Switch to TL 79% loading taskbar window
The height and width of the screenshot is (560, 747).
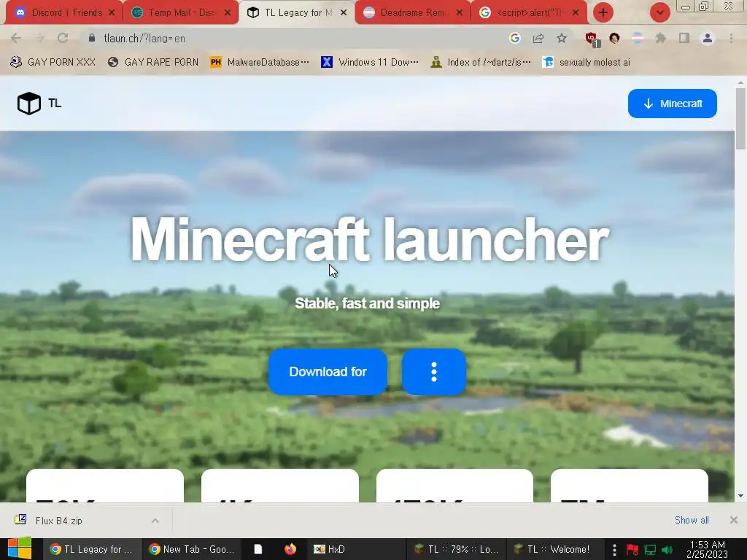pyautogui.click(x=455, y=549)
